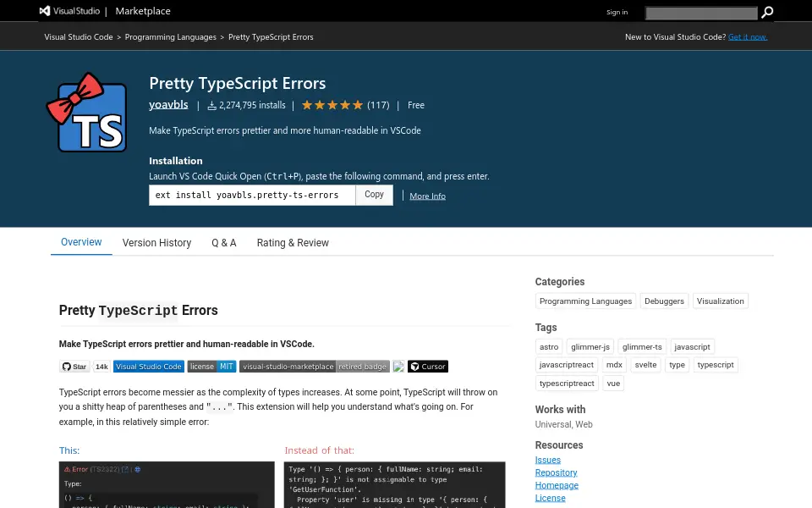This screenshot has width=812, height=508.
Task: Switch to the Version History tab
Action: 157,243
